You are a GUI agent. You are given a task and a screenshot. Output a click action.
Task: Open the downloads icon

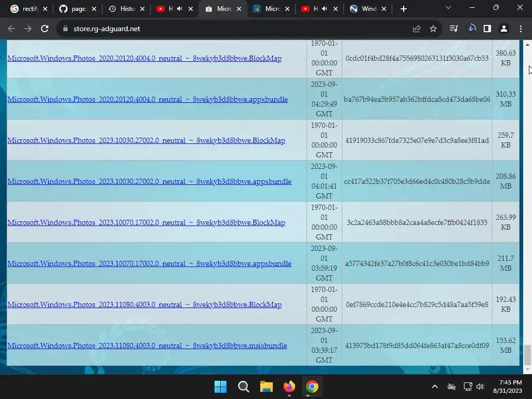pyautogui.click(x=471, y=28)
